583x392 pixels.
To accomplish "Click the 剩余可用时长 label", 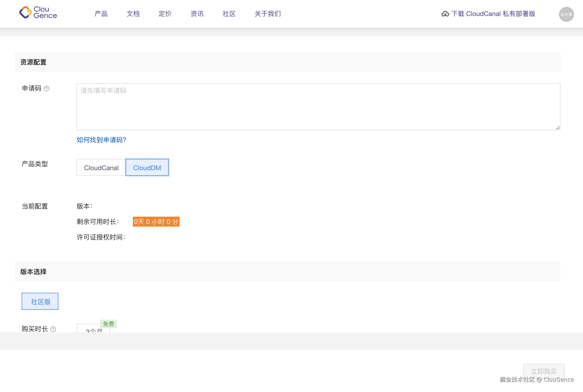I will (x=98, y=222).
